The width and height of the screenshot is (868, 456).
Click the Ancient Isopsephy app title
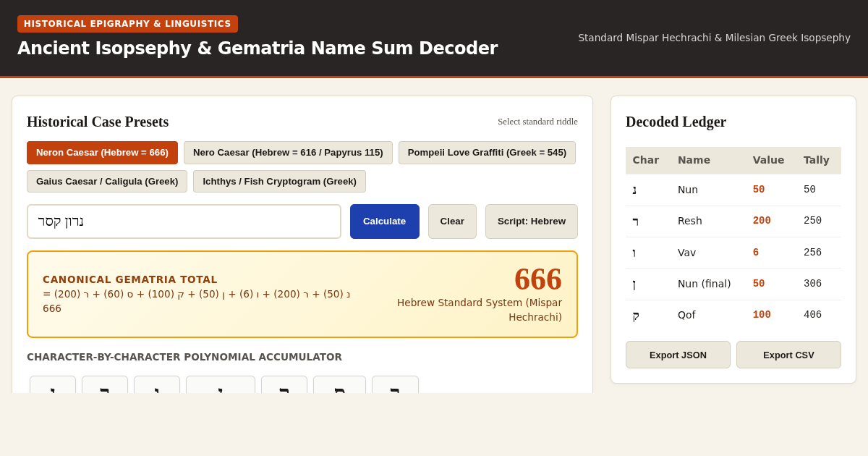tap(258, 48)
